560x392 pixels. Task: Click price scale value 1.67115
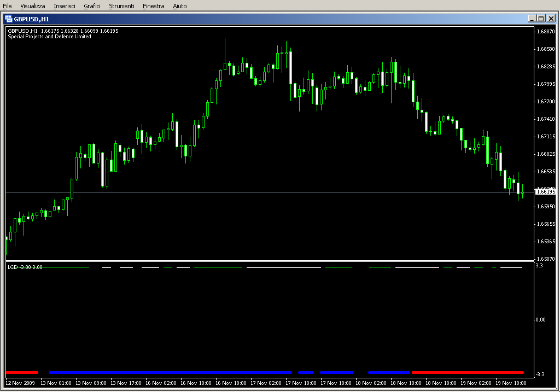pyautogui.click(x=546, y=136)
